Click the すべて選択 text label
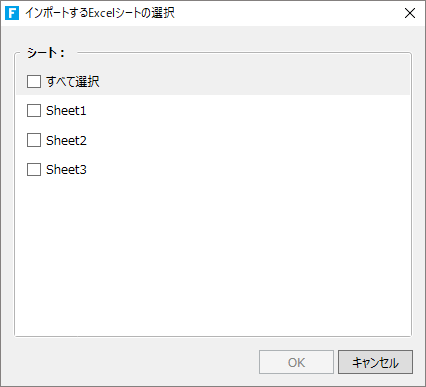This screenshot has height=387, width=426. click(x=73, y=81)
